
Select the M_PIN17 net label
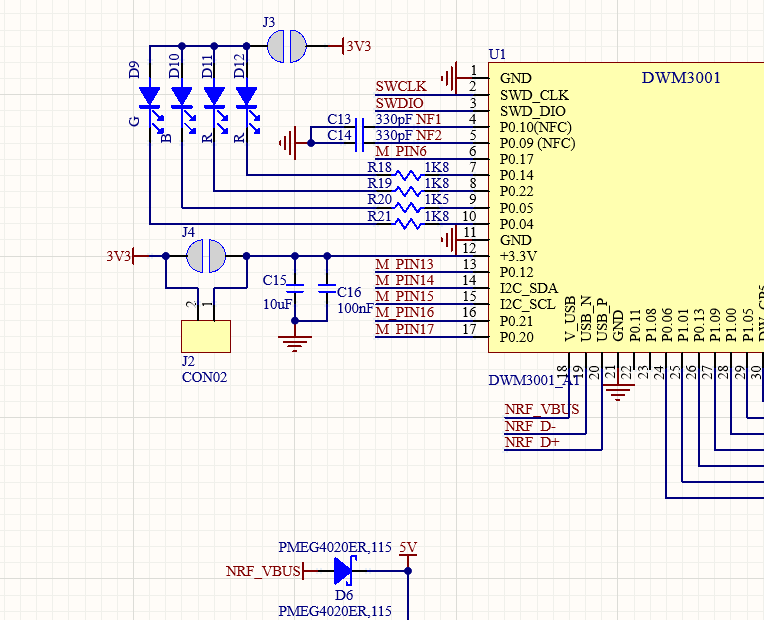tap(404, 329)
